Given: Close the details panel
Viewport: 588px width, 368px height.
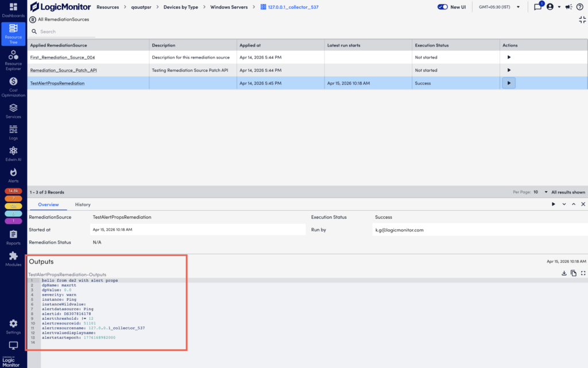Looking at the screenshot, I should tap(583, 204).
